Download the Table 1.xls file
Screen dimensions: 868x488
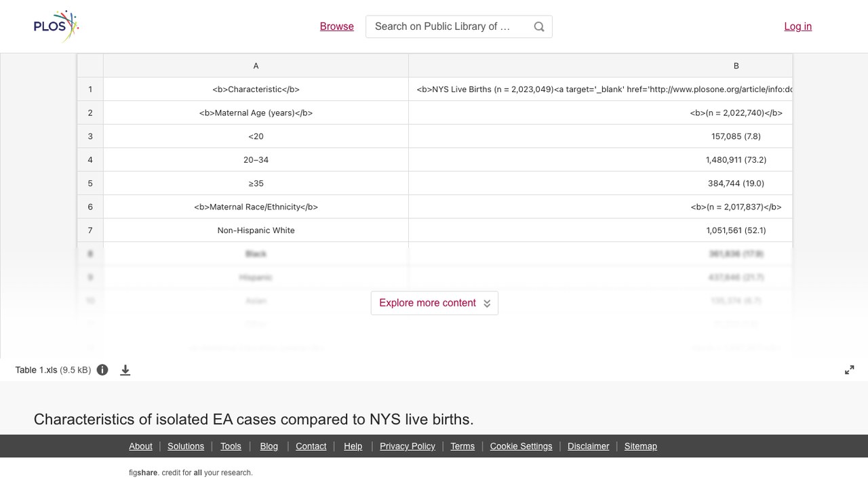pos(125,370)
